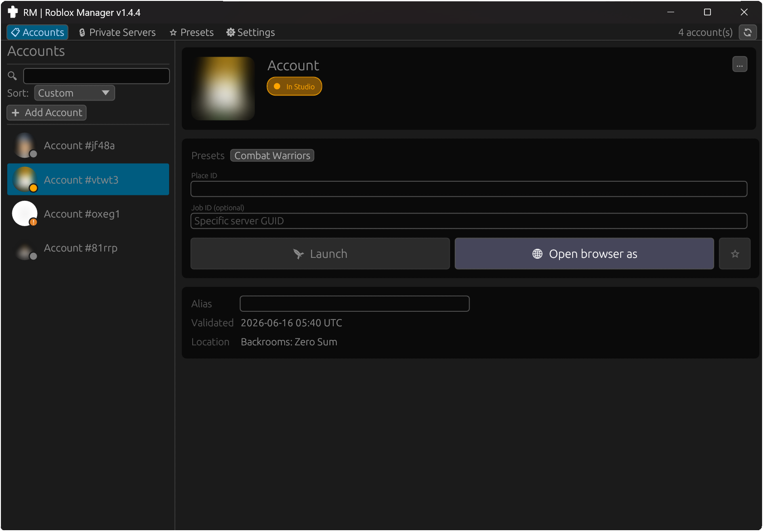
Task: Switch to Private Servers tab
Action: [x=117, y=32]
